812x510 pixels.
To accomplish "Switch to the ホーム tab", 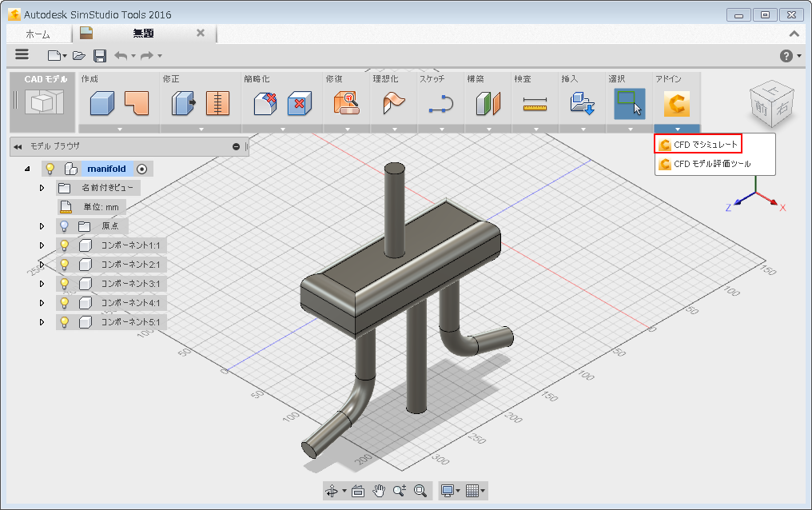I will 38,34.
